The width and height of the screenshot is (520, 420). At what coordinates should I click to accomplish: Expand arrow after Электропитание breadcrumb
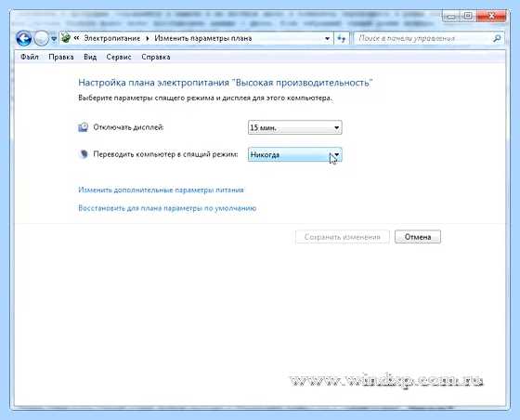pyautogui.click(x=148, y=38)
